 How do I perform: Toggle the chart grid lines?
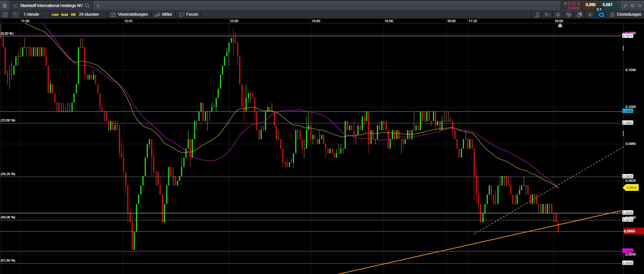(558, 15)
